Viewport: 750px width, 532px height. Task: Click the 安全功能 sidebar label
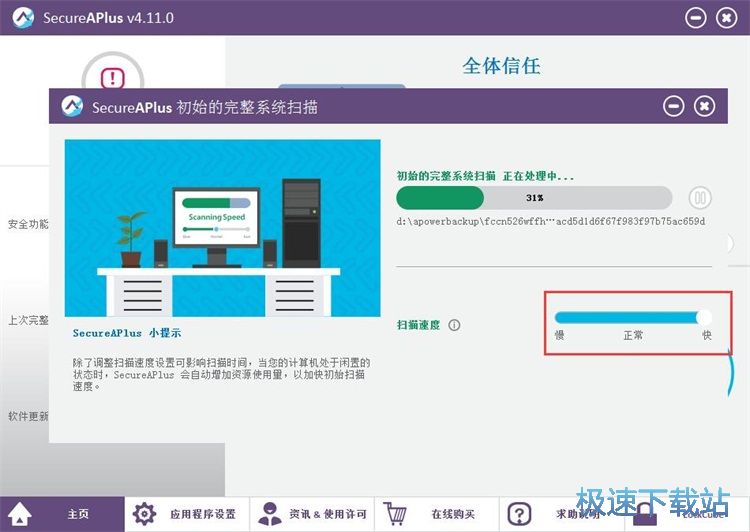(x=28, y=224)
